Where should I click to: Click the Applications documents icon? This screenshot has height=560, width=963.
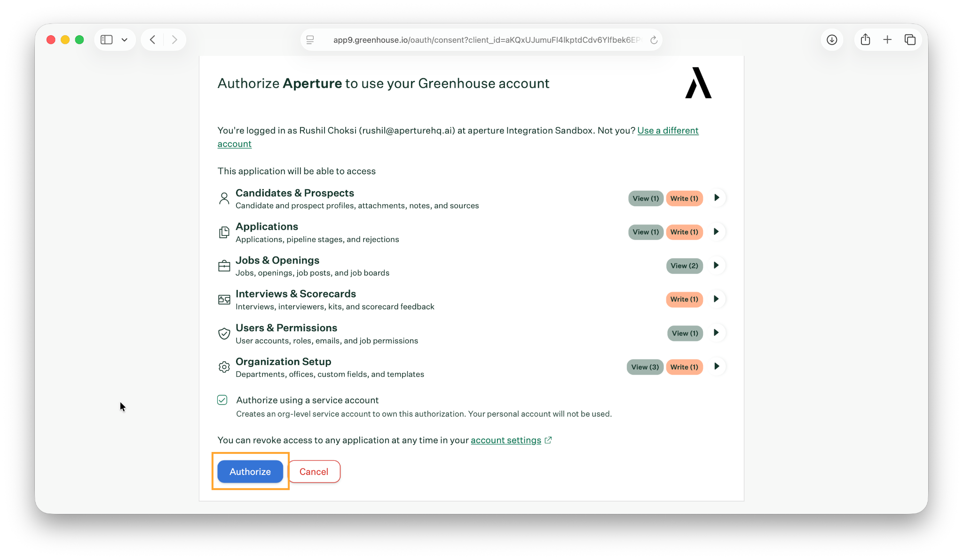pos(224,232)
